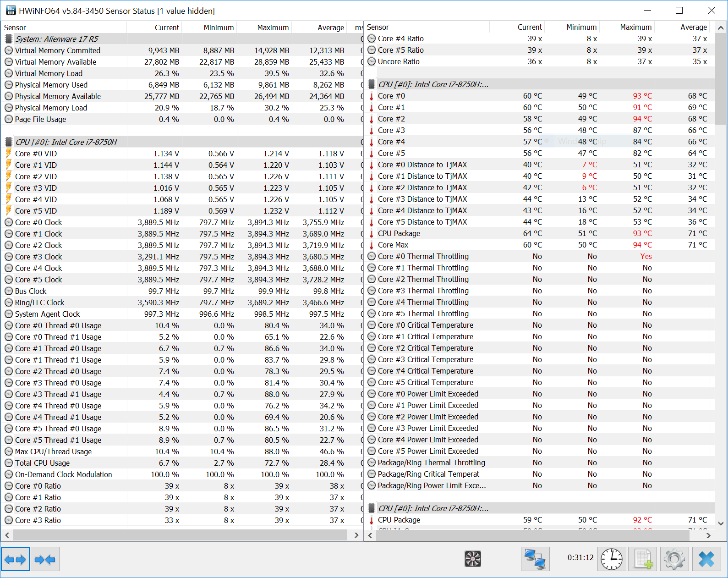This screenshot has width=728, height=578.
Task: Click the lightning icon beside Core #5 VID
Action: point(8,210)
